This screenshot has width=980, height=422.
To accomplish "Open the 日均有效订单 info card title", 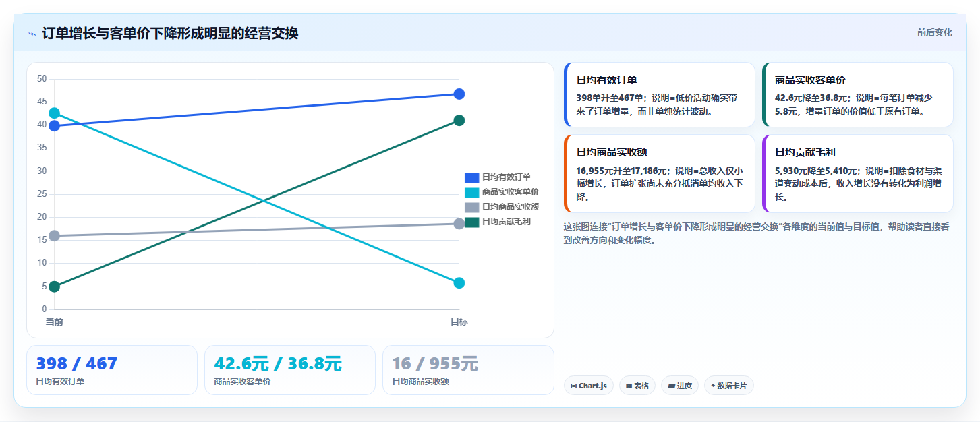I will pos(607,80).
